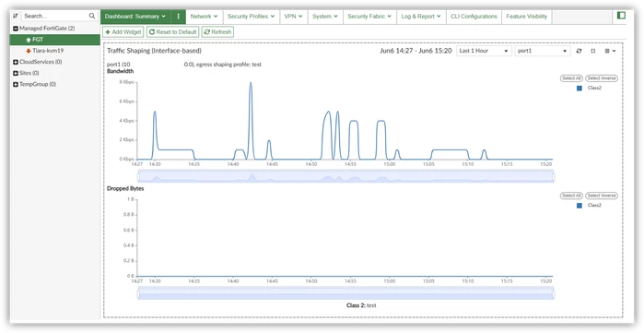
Task: Click the widget refresh icon next to port1
Action: tap(580, 51)
